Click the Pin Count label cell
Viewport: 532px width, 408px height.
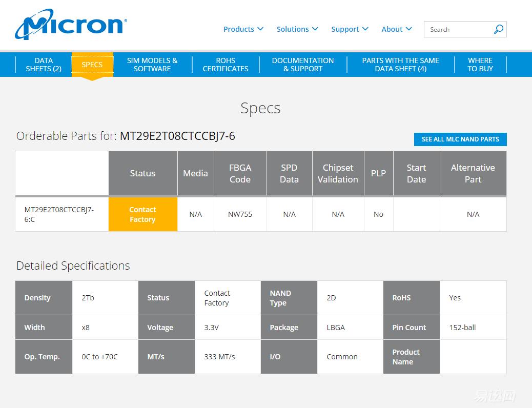point(412,328)
